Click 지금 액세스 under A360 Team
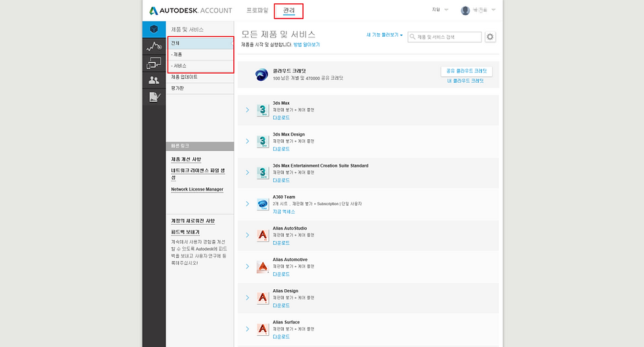644x347 pixels. coord(284,212)
